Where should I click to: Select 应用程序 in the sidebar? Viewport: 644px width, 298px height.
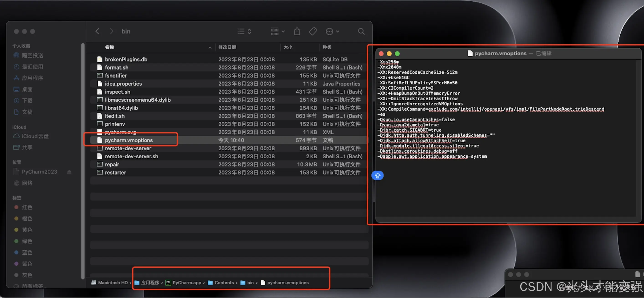32,78
